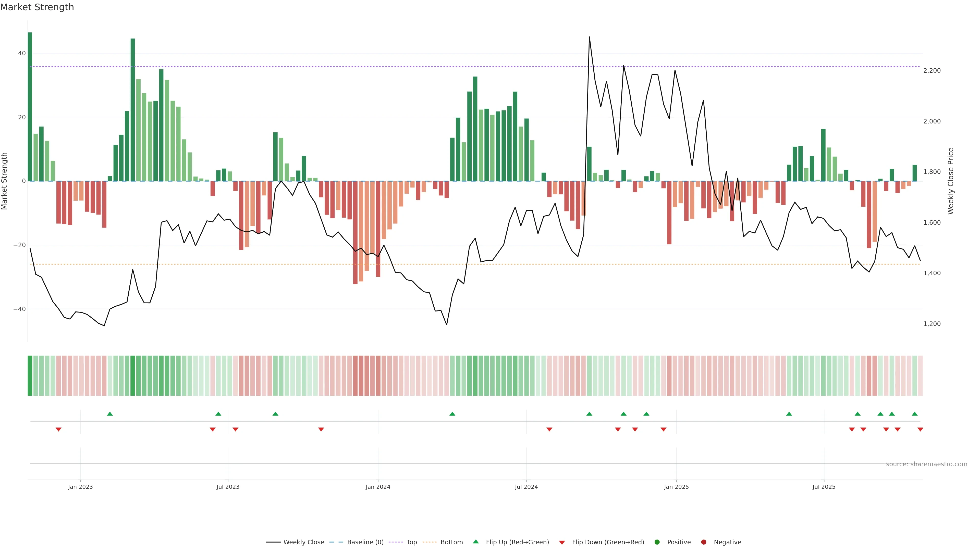The image size is (980, 551).
Task: Click the first dark green heat strip cell
Action: pos(30,375)
